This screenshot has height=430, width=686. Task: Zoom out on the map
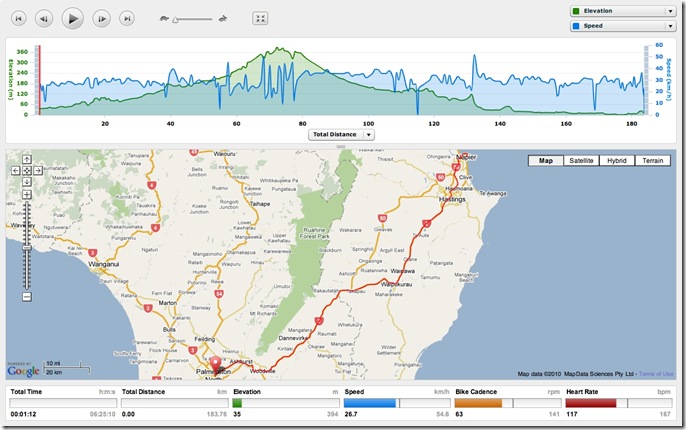click(26, 296)
